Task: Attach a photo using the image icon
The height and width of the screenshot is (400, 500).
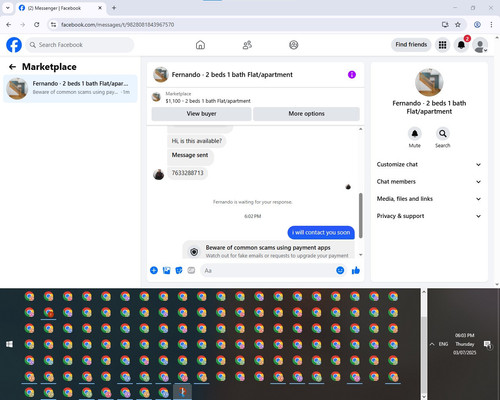Action: pos(166,270)
